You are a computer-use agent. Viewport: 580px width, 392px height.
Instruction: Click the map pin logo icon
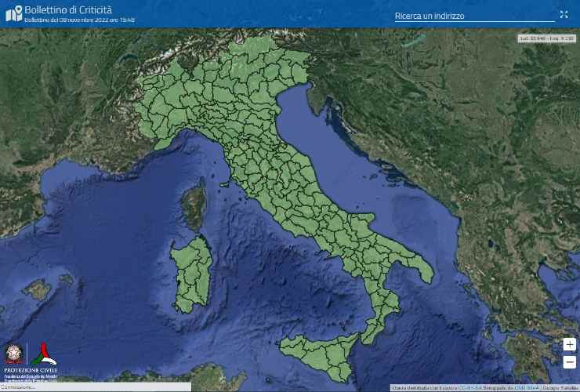[x=13, y=13]
